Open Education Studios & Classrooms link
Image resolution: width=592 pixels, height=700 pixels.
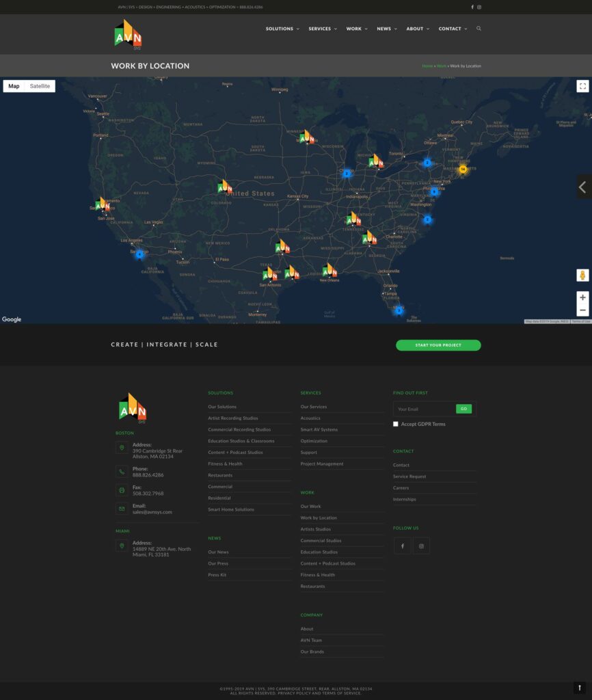[x=241, y=441]
